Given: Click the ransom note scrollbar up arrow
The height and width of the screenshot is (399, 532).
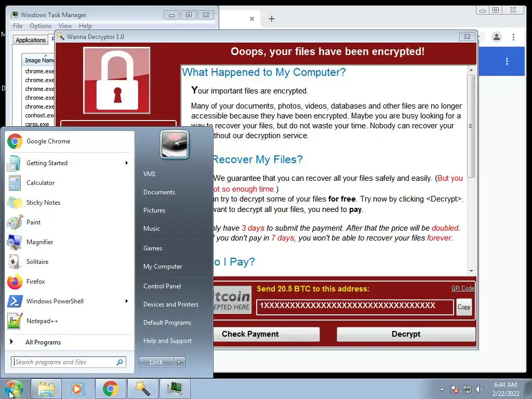Looking at the screenshot, I should pos(471,70).
